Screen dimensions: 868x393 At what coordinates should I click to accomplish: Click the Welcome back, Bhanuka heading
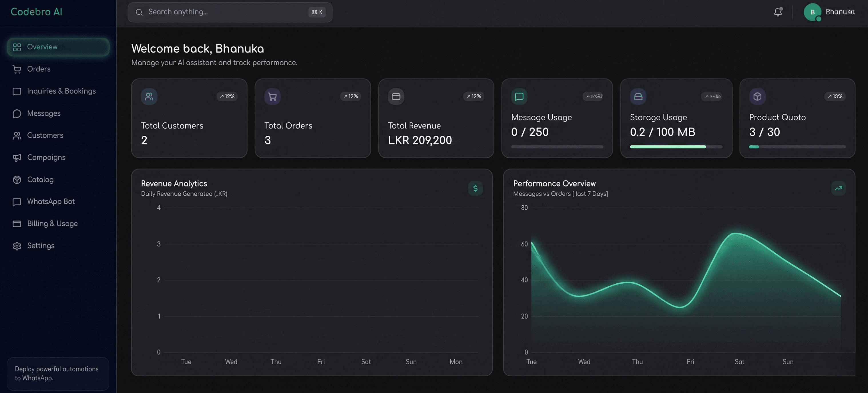[198, 49]
